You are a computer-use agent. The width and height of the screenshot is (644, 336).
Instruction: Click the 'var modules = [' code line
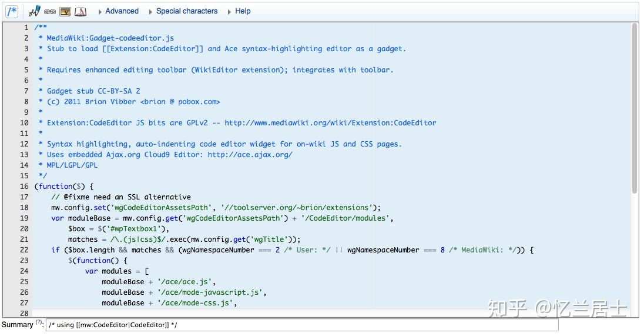coord(117,271)
